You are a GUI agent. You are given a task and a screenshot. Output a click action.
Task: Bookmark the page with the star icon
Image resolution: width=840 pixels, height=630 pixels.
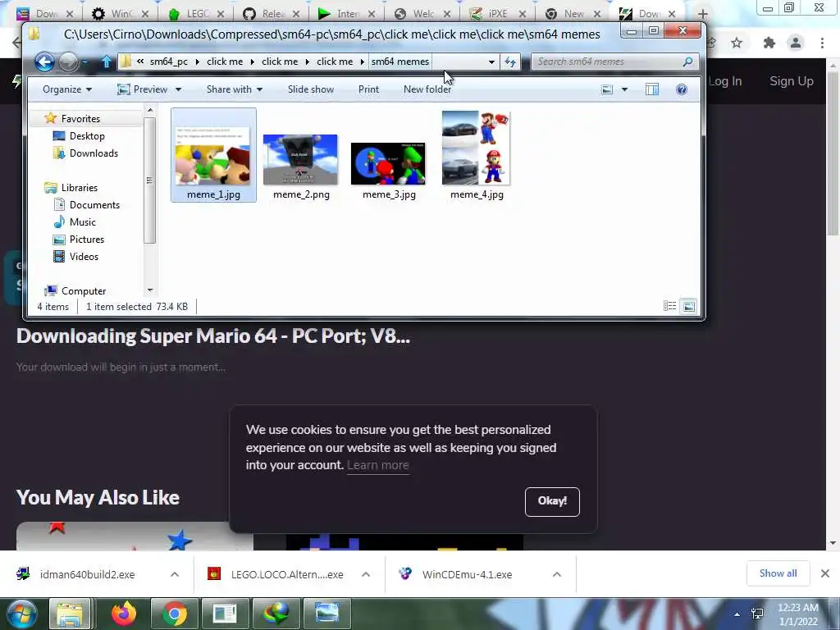[737, 43]
